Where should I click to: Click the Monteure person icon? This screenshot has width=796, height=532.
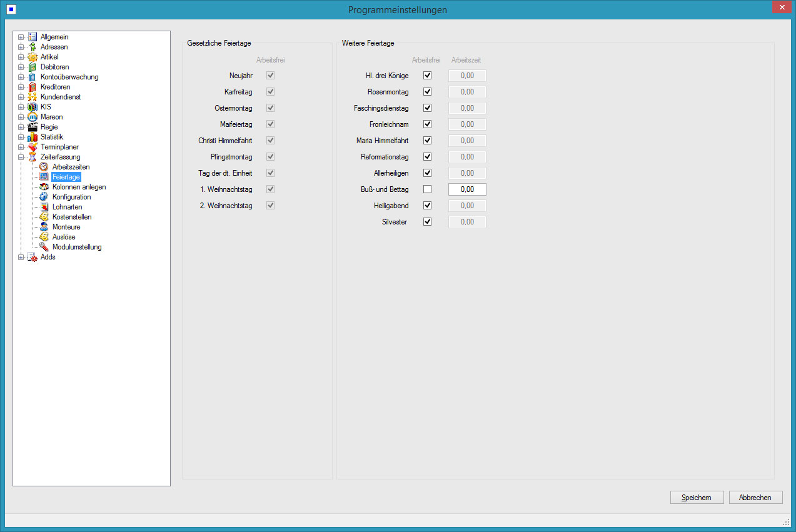pyautogui.click(x=44, y=227)
